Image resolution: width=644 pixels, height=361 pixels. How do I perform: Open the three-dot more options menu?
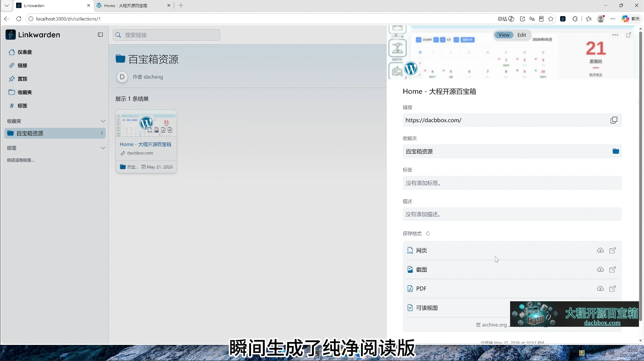(x=615, y=35)
